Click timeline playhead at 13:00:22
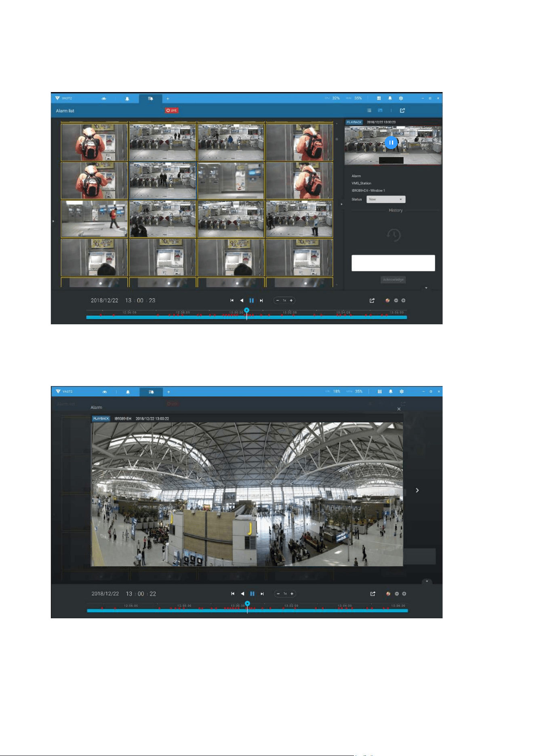This screenshot has width=535, height=756. pyautogui.click(x=247, y=604)
